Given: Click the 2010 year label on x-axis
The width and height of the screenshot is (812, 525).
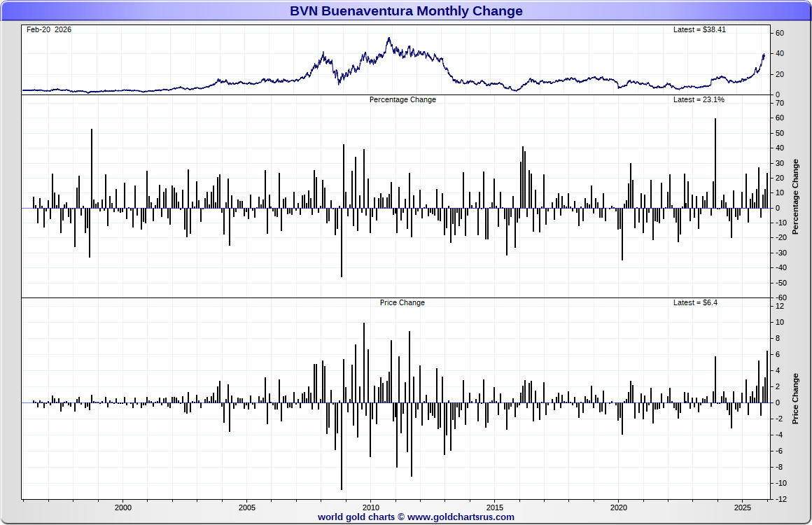Looking at the screenshot, I should click(x=371, y=507).
